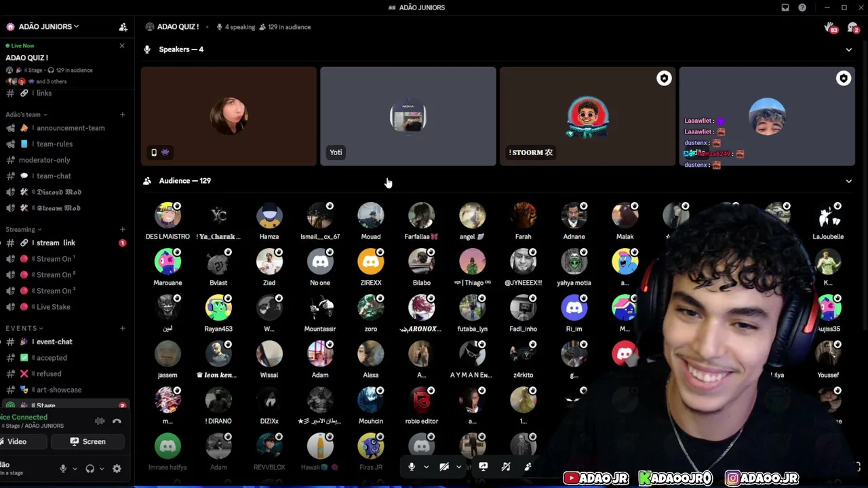This screenshot has height=488, width=868.
Task: Share screen from the stage control bar
Action: tap(483, 466)
